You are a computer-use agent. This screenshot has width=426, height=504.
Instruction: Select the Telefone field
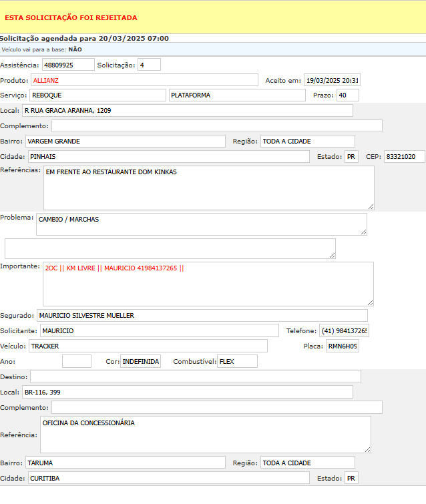344,330
